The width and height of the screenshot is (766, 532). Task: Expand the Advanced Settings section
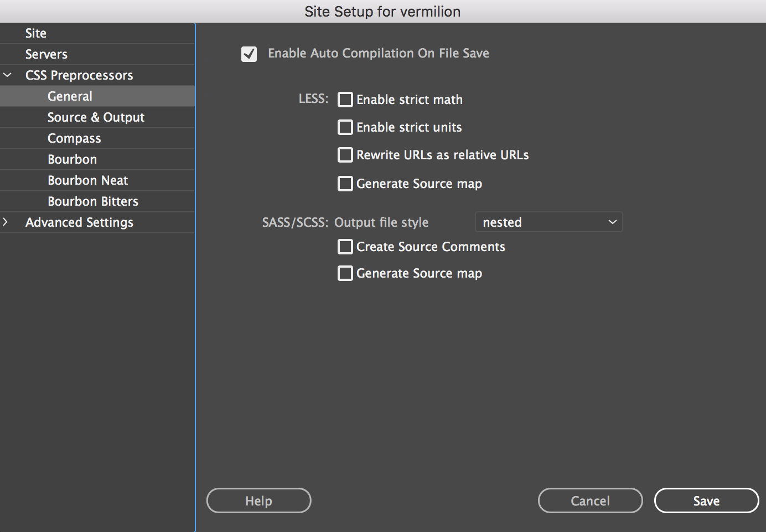(7, 222)
